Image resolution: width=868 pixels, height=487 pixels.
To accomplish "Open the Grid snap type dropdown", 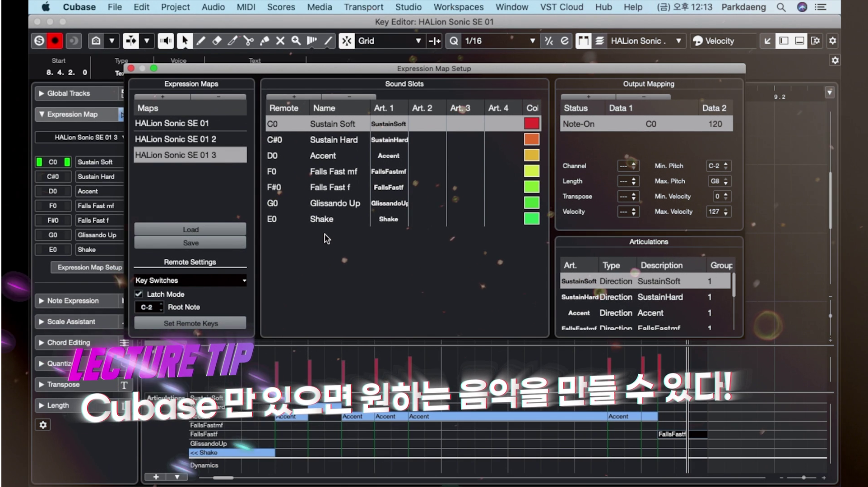I will click(x=390, y=41).
